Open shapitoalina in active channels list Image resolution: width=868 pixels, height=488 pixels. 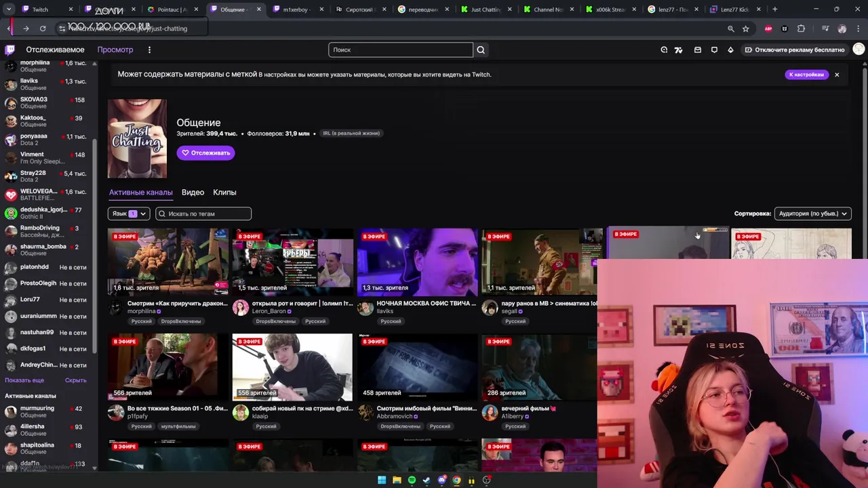(47, 448)
